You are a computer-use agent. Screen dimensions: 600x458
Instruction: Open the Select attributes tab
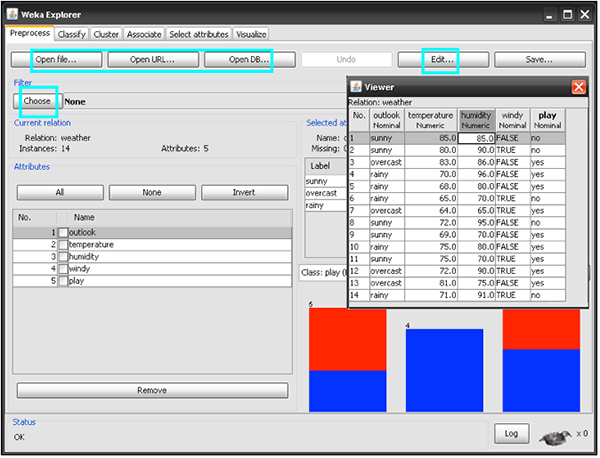coord(199,34)
